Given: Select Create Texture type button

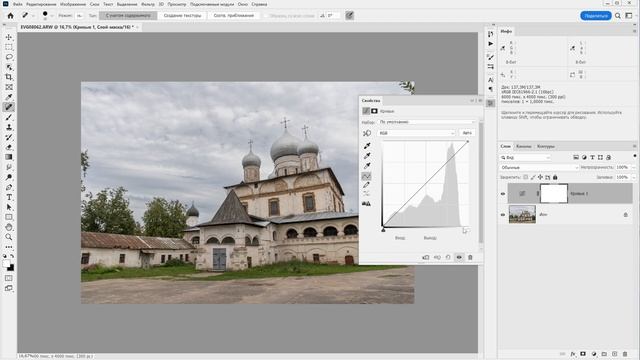Looking at the screenshot, I should [x=182, y=16].
